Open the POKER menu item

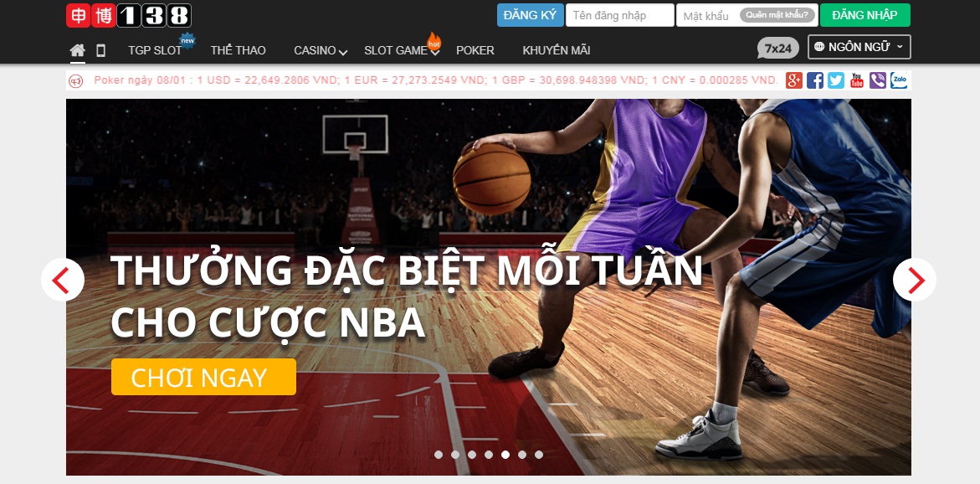pos(475,50)
